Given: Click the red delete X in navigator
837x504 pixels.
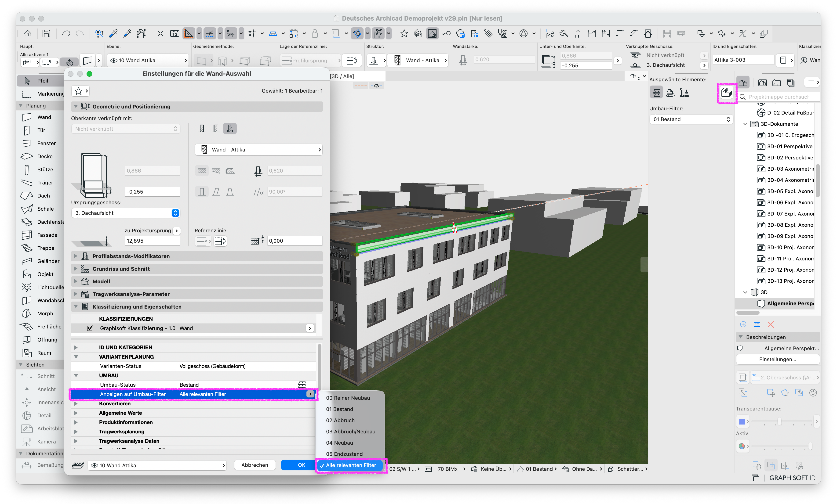Looking at the screenshot, I should (x=771, y=324).
